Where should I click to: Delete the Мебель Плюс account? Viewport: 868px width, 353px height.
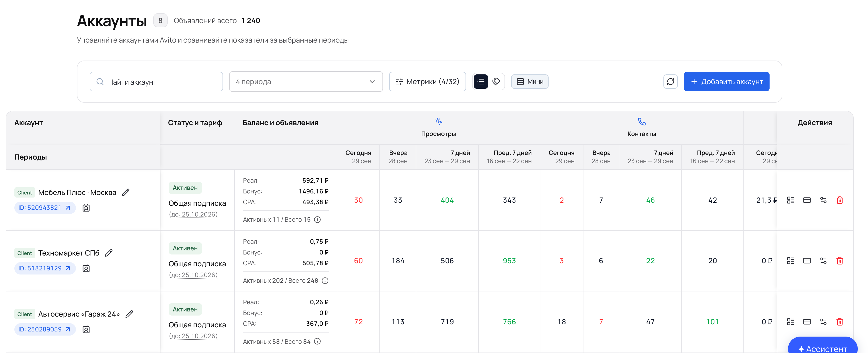pos(839,200)
